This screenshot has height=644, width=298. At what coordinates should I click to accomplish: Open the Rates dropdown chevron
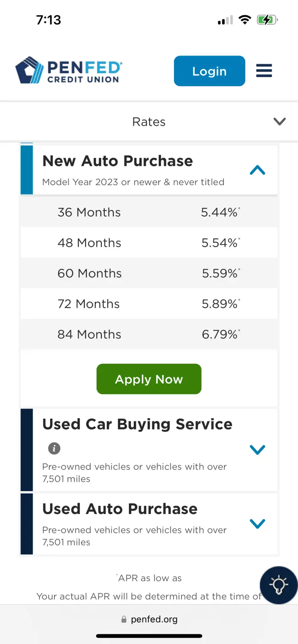coord(279,122)
